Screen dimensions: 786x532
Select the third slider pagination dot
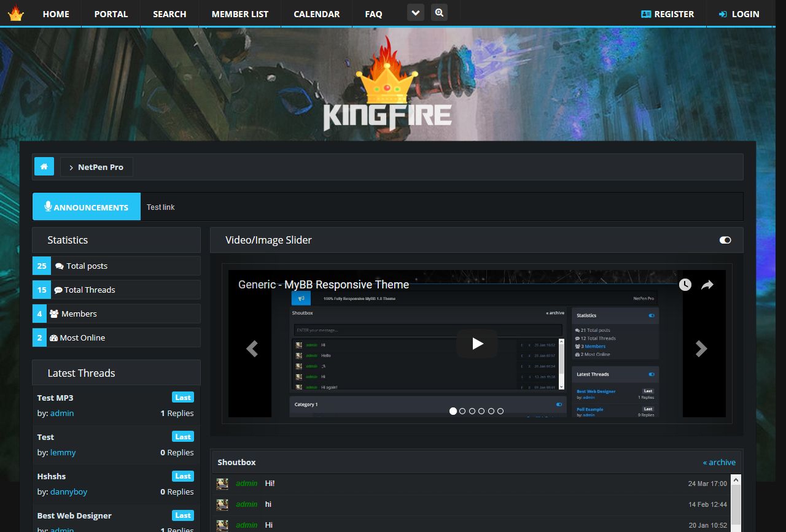(x=472, y=411)
